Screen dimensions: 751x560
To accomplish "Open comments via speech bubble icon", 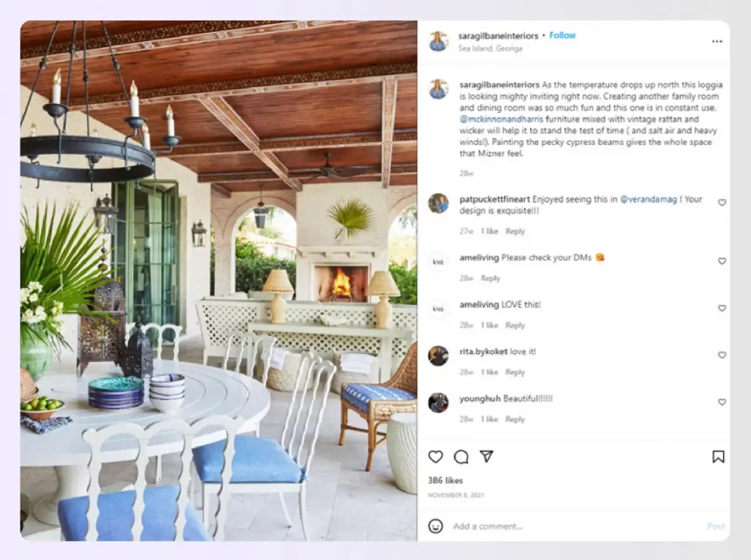I will pos(461,457).
